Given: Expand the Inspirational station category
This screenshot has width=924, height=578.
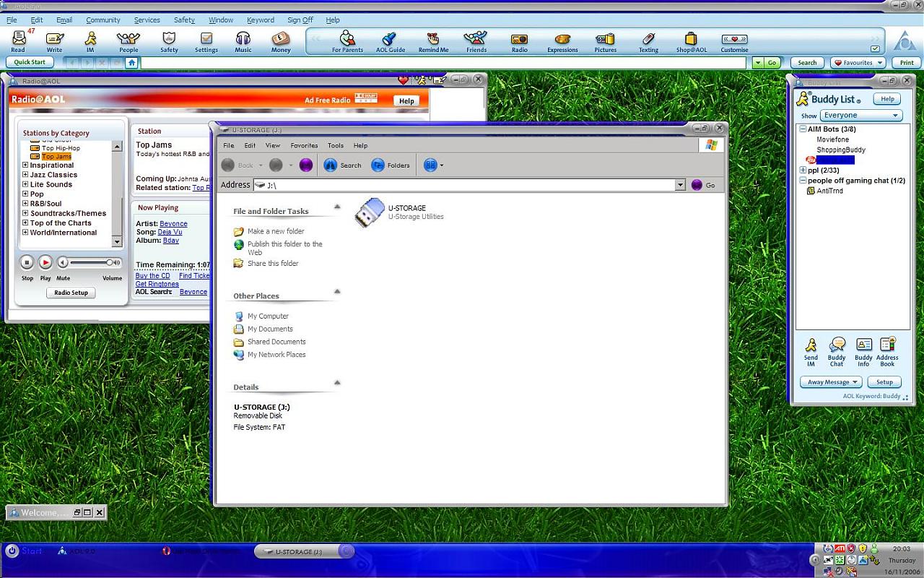Looking at the screenshot, I should (25, 165).
